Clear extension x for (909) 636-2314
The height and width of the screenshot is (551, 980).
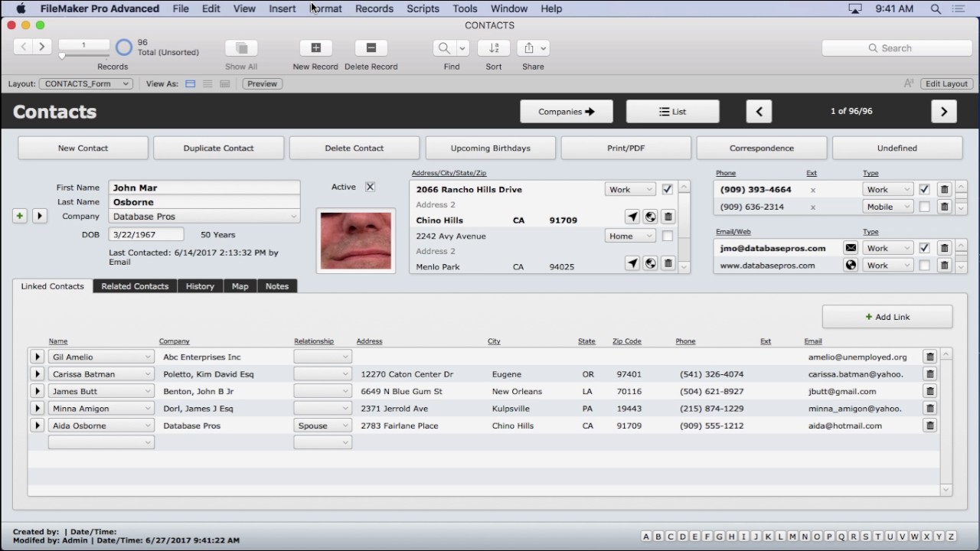click(x=813, y=207)
